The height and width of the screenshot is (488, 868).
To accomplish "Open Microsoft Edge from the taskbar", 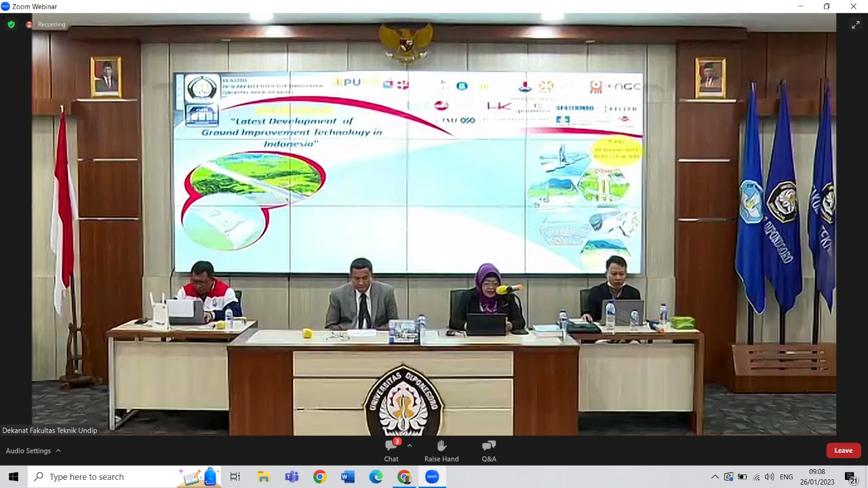I will tap(376, 476).
